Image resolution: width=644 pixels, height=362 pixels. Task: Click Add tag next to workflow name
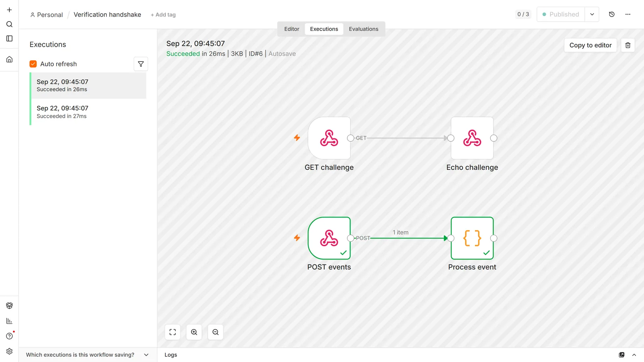[x=163, y=15]
